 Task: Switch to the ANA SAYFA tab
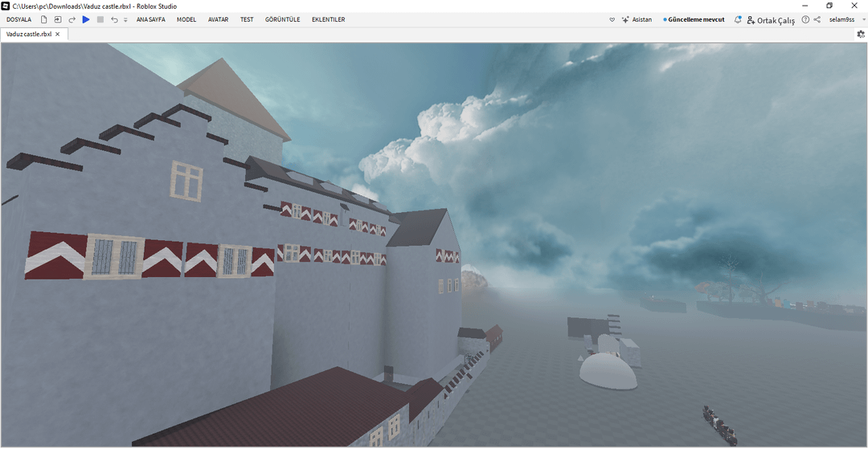click(x=150, y=19)
